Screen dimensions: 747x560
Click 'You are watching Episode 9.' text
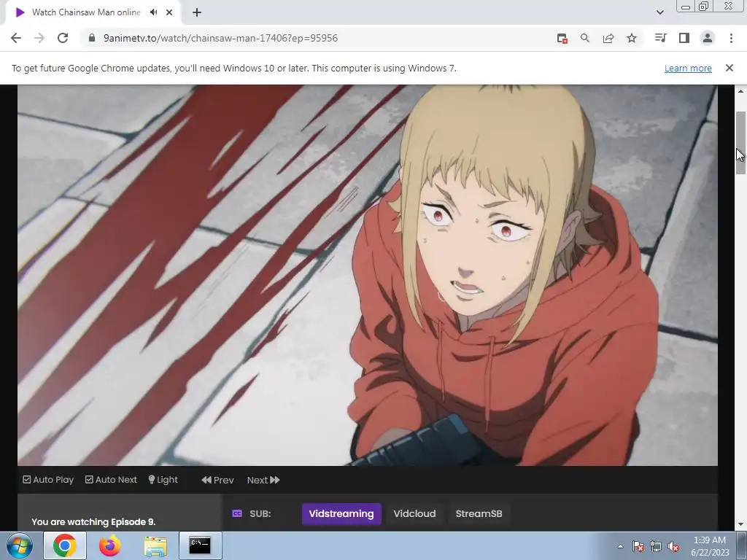tap(93, 522)
